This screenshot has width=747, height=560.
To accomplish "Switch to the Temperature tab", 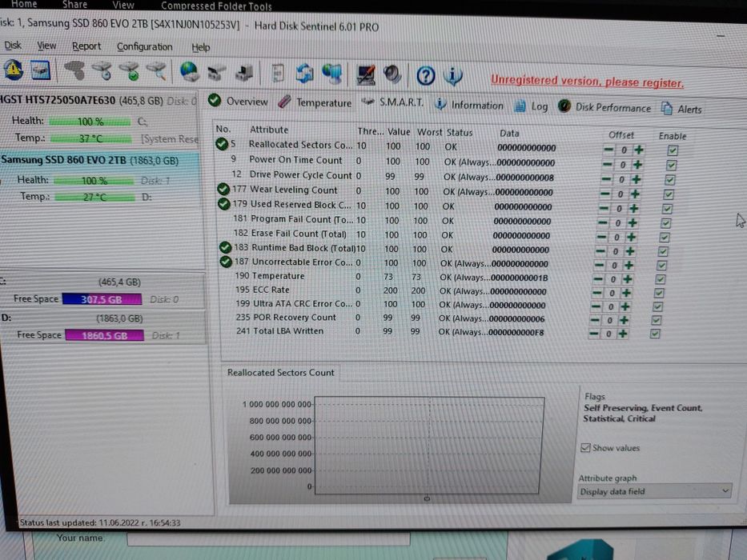I will [315, 102].
